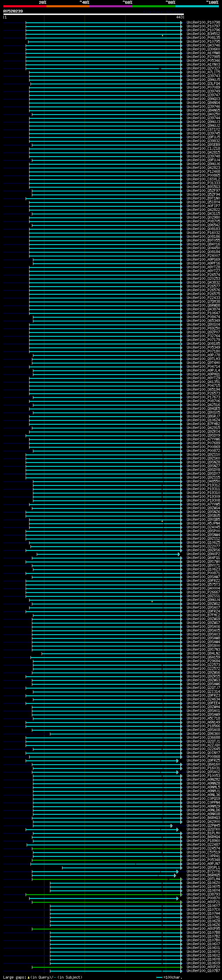
Task: Open hit UniRef100_P10797
Action: [x=203, y=26]
